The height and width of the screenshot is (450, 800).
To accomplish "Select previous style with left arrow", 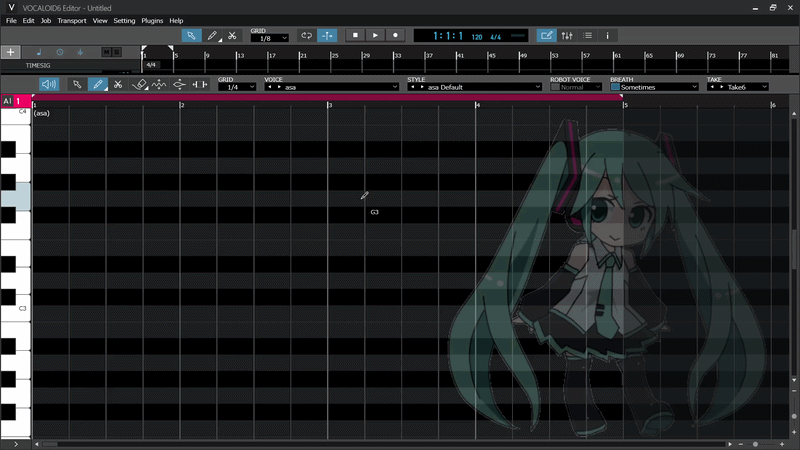I will click(x=413, y=87).
